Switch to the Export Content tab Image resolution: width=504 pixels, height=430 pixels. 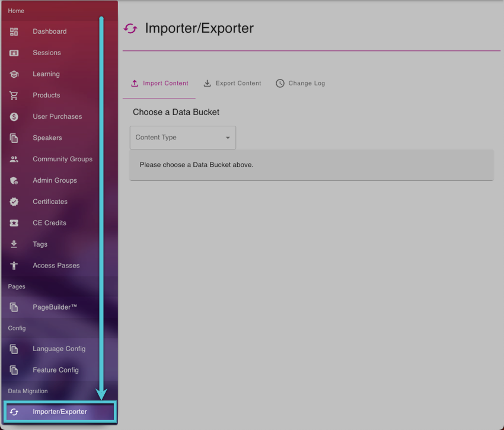(232, 83)
